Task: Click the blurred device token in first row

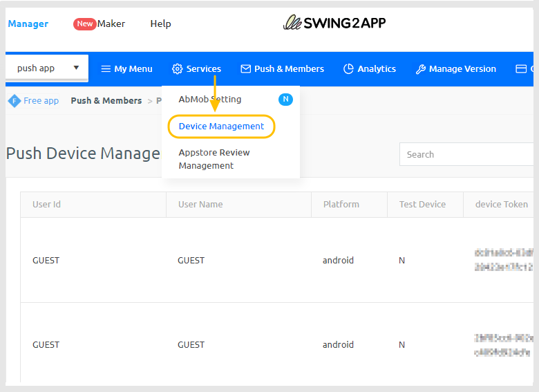Action: tap(504, 260)
